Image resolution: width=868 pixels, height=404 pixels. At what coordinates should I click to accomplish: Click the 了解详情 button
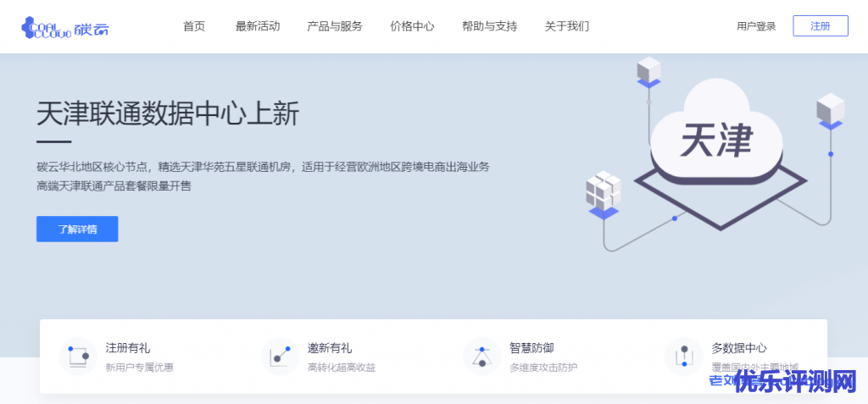tap(77, 230)
